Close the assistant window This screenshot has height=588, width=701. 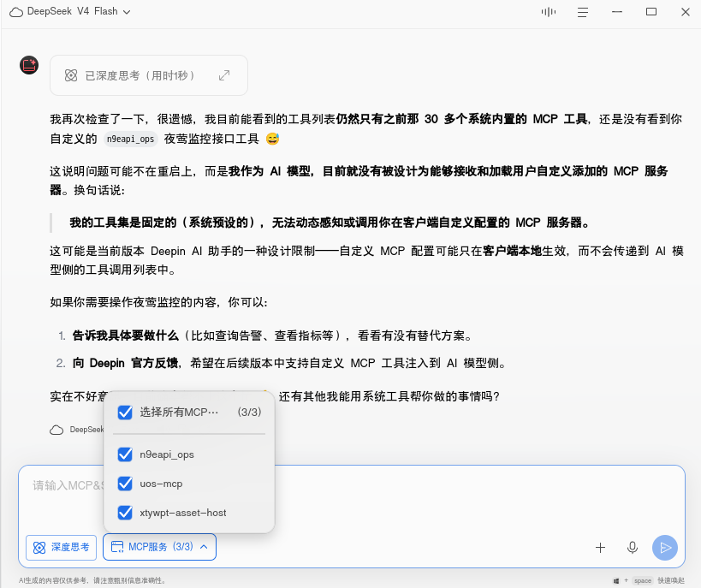686,12
